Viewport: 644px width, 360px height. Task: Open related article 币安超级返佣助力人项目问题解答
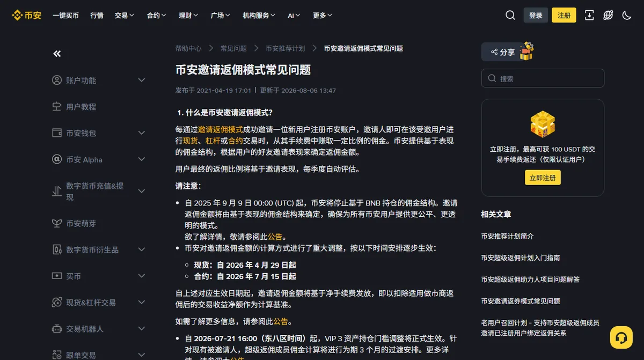pos(530,279)
